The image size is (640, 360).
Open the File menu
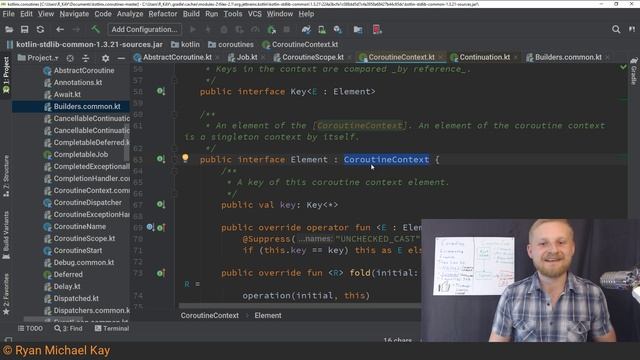tap(8, 14)
